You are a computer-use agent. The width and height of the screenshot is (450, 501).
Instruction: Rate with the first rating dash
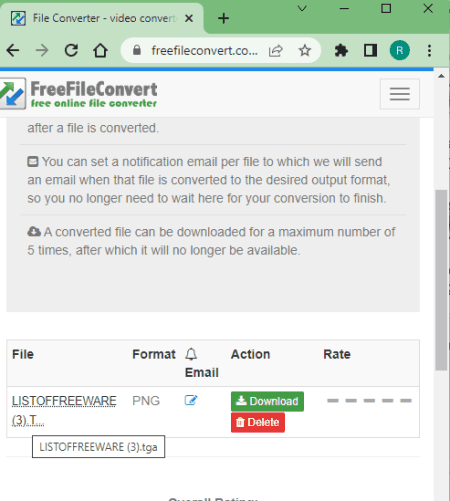[333, 400]
